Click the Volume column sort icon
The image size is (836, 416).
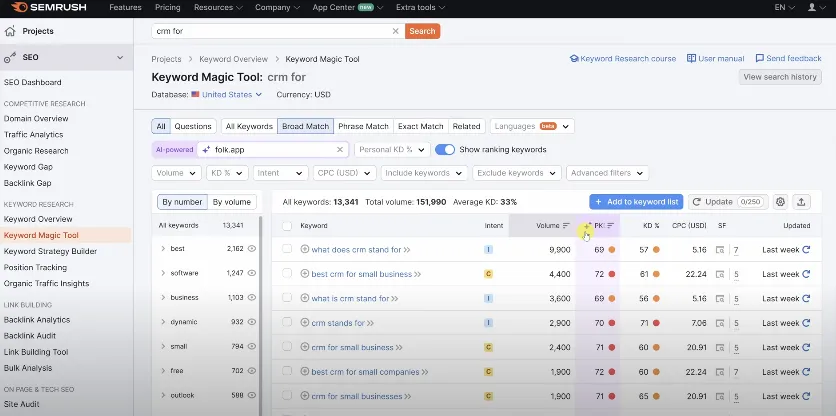coord(566,226)
